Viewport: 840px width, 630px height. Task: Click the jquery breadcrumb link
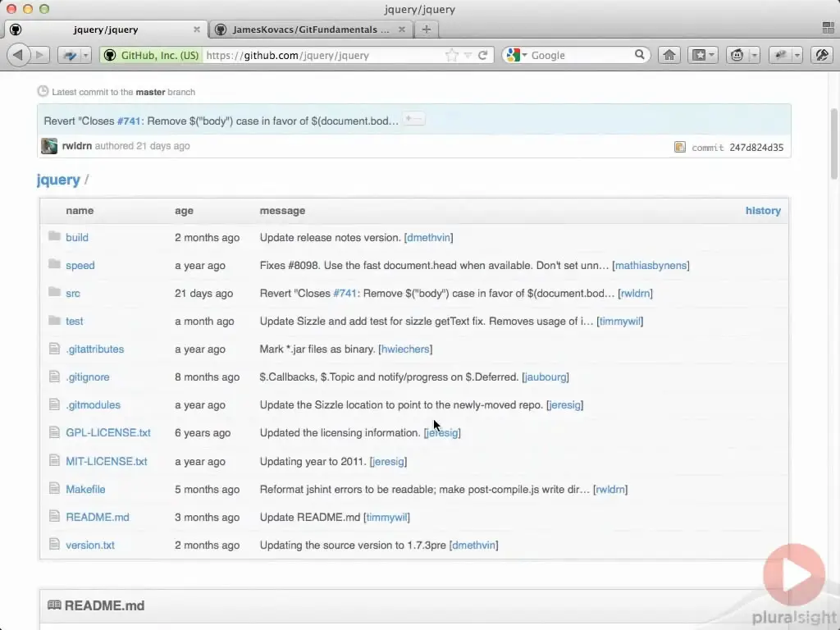point(58,180)
